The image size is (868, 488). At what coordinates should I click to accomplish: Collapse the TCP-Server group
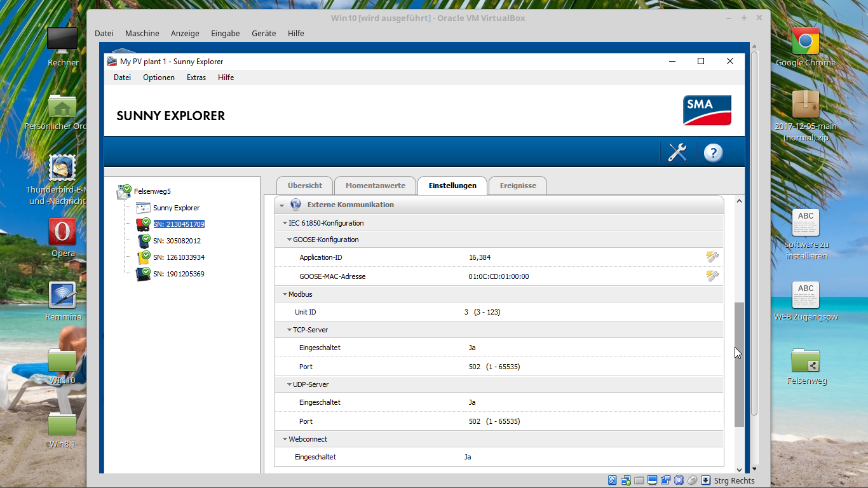coord(289,330)
